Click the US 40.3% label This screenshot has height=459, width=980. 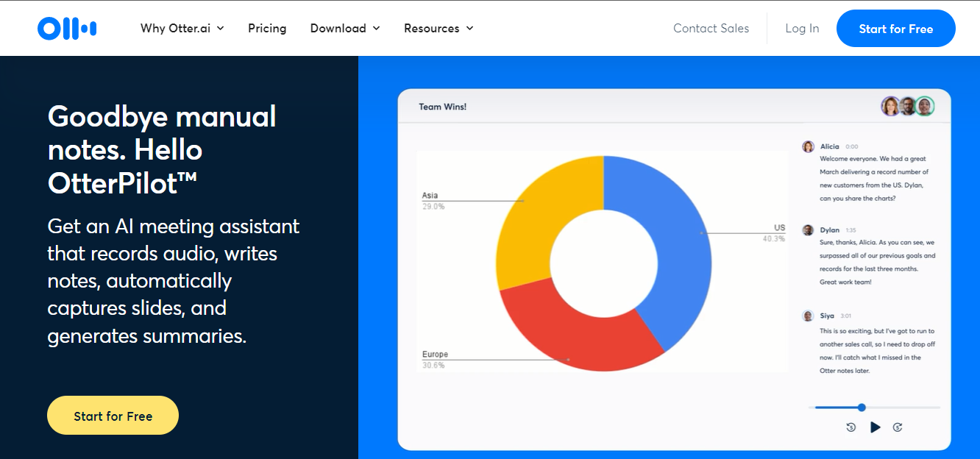(x=774, y=233)
